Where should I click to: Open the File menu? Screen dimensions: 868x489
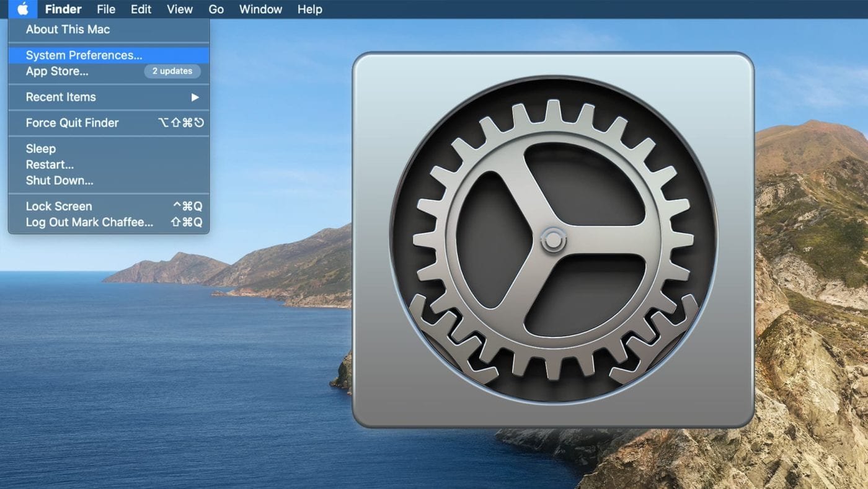[106, 9]
